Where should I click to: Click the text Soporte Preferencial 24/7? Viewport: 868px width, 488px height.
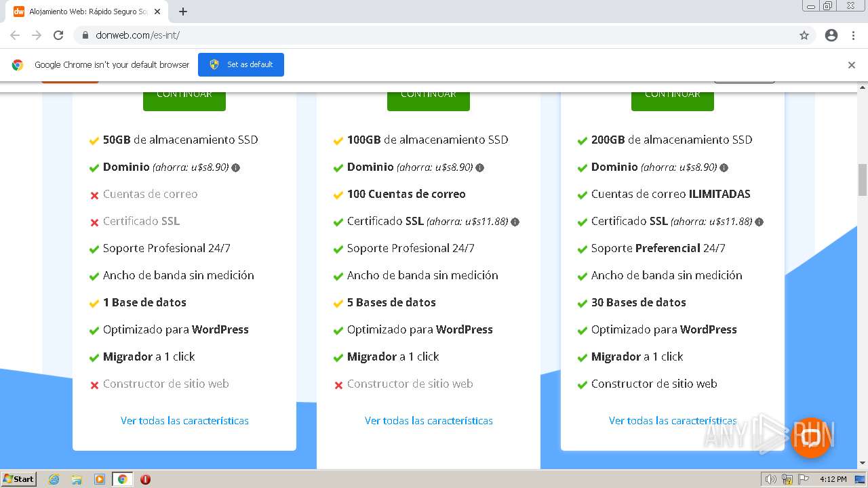point(658,248)
